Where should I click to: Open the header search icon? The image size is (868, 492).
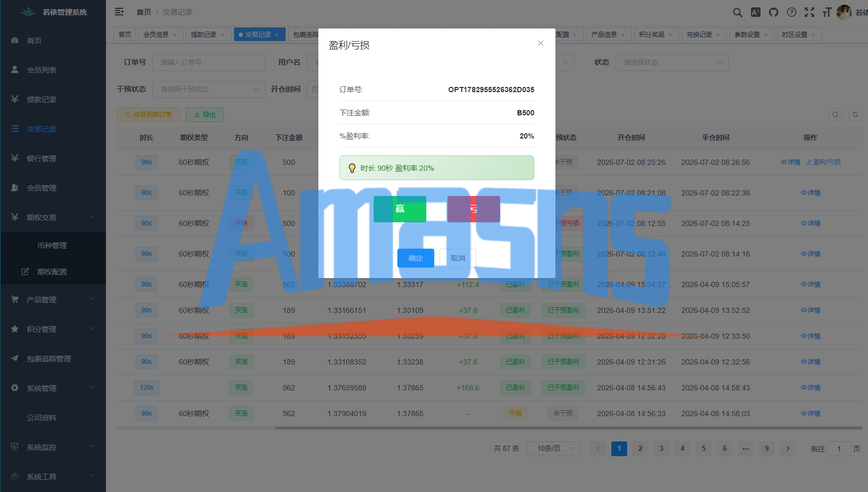[738, 12]
